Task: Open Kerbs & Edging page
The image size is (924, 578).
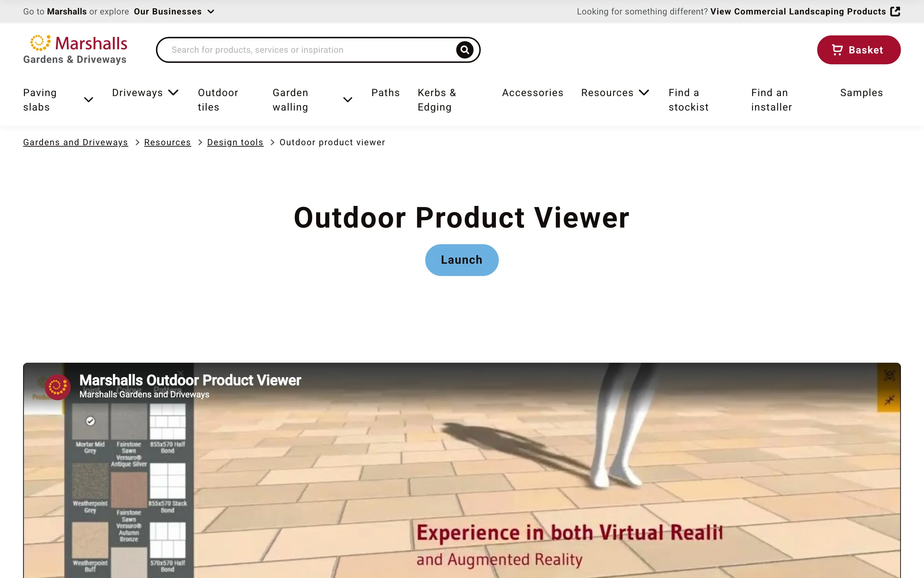Action: pyautogui.click(x=437, y=100)
